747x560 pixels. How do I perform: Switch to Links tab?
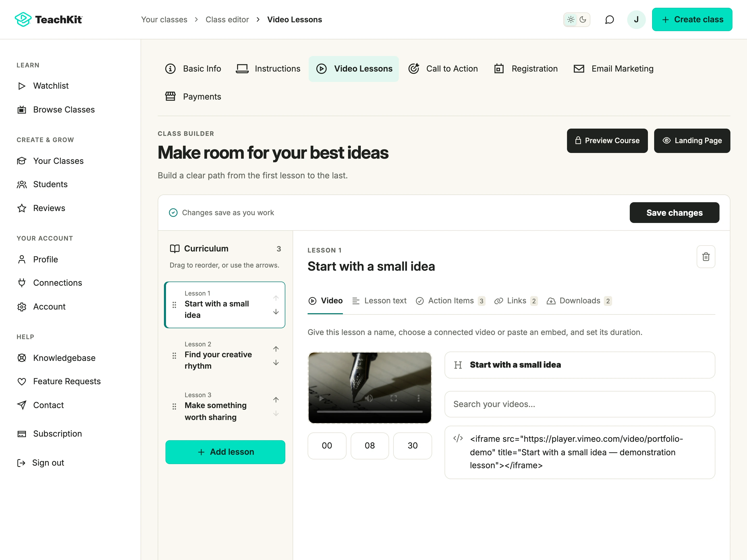516,301
